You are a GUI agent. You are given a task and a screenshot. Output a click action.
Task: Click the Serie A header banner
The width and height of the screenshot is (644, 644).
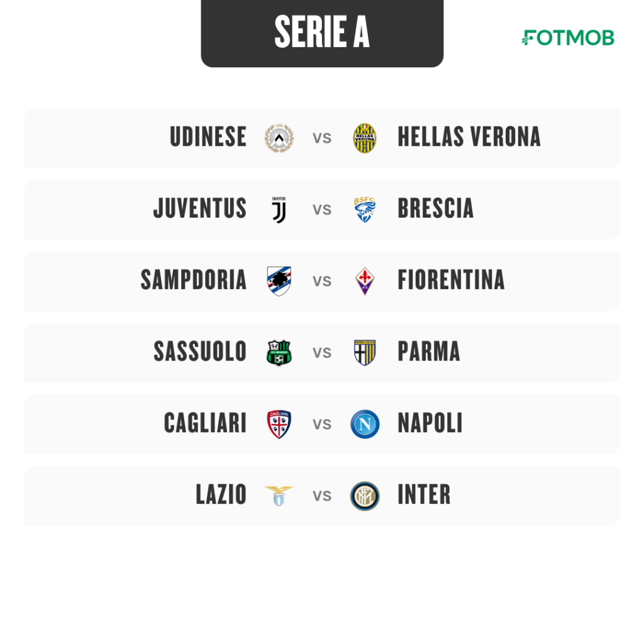(322, 33)
